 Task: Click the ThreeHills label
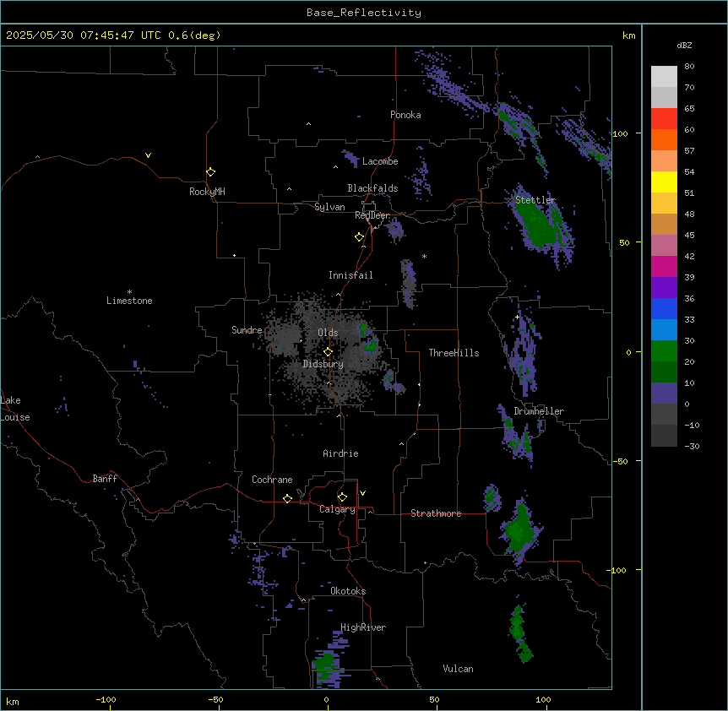point(454,353)
